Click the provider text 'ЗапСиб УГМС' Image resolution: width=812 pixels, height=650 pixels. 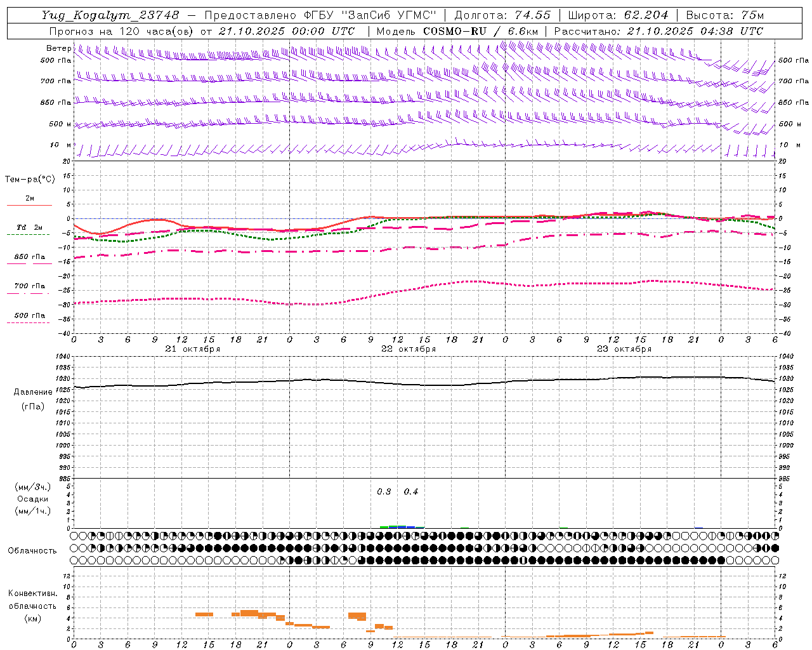[x=390, y=15]
